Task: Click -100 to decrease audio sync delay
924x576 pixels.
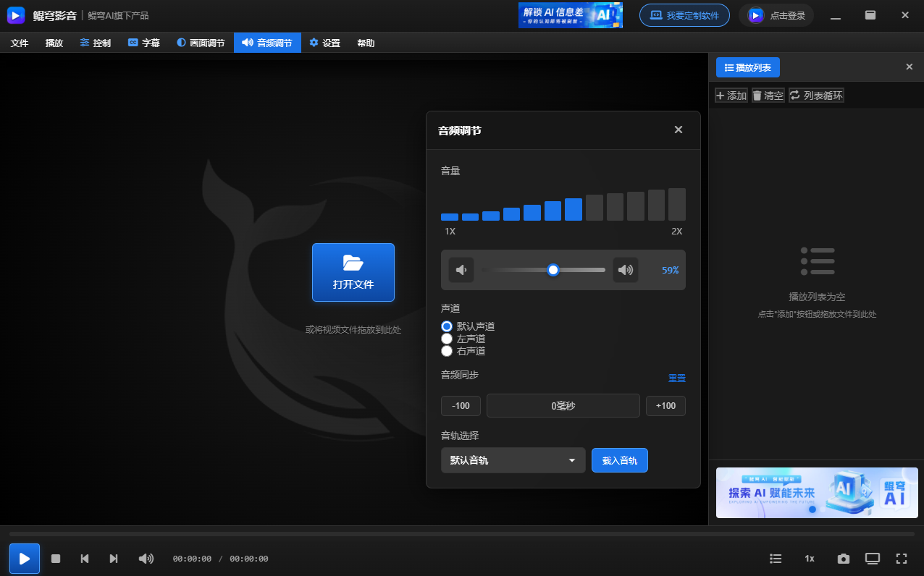Action: click(x=461, y=405)
